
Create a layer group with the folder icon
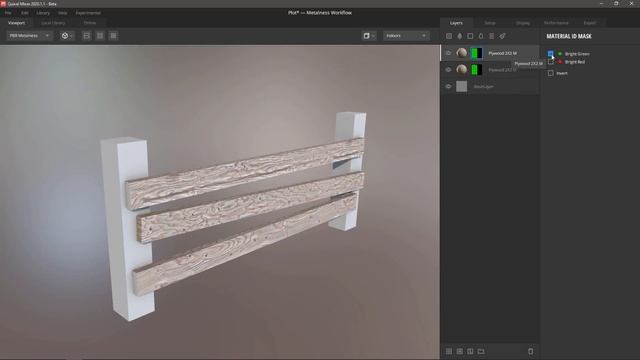[x=481, y=351]
